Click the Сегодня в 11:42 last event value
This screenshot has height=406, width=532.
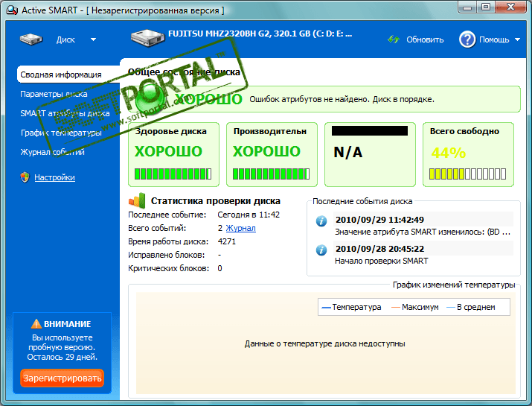tap(249, 215)
